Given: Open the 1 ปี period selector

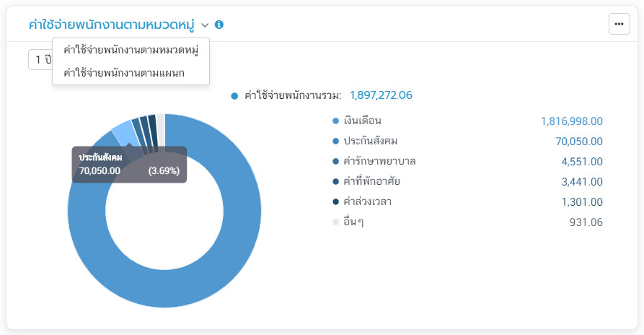Looking at the screenshot, I should [x=40, y=59].
